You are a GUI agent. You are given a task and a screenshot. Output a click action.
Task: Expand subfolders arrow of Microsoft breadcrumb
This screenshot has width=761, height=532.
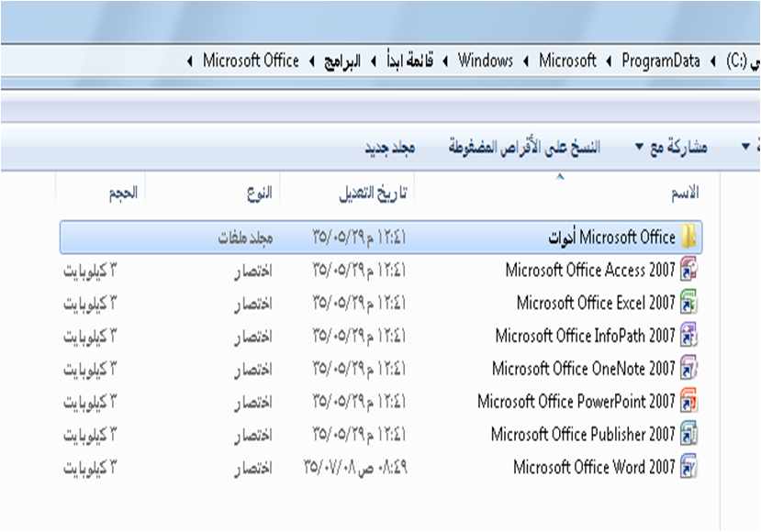(x=526, y=61)
